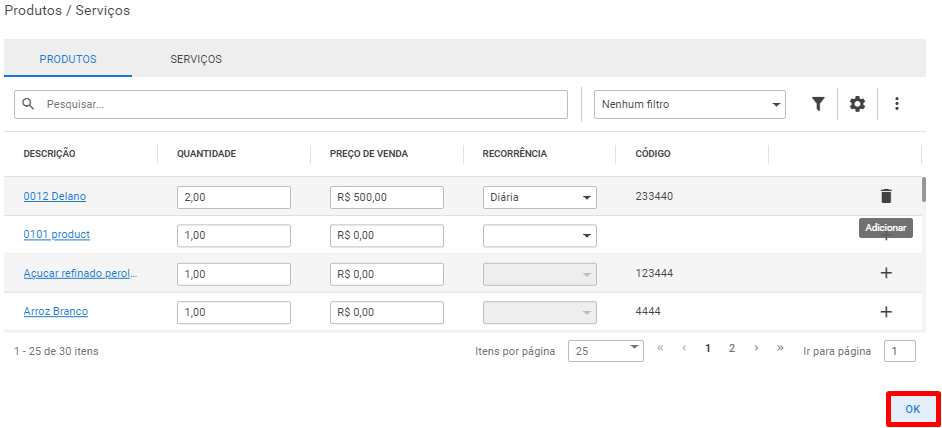Switch to the SERVIÇOS tab
This screenshot has height=428, width=942.
196,59
